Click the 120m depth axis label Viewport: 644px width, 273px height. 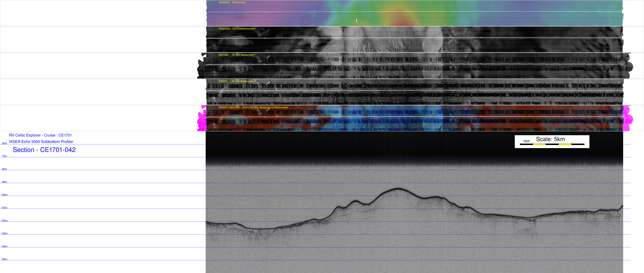coord(5,221)
